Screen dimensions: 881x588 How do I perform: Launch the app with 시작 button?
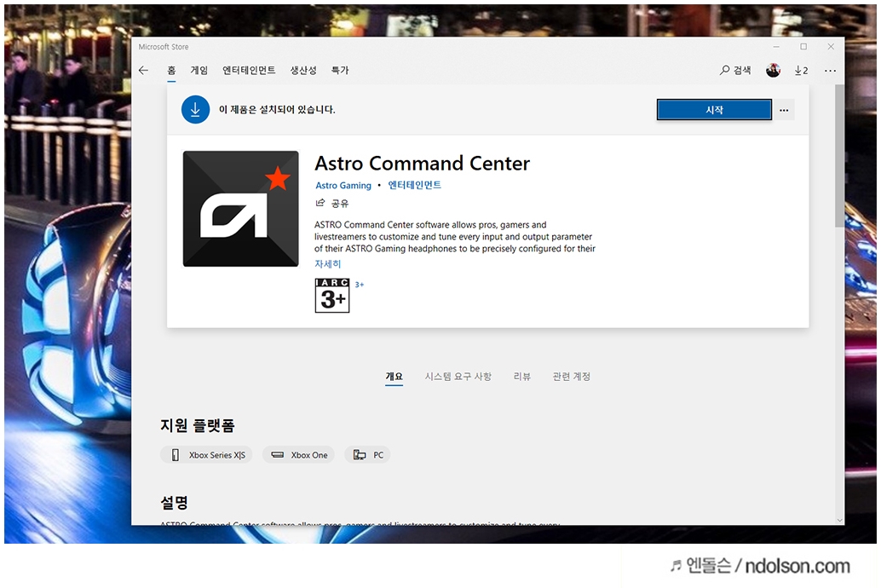point(714,110)
